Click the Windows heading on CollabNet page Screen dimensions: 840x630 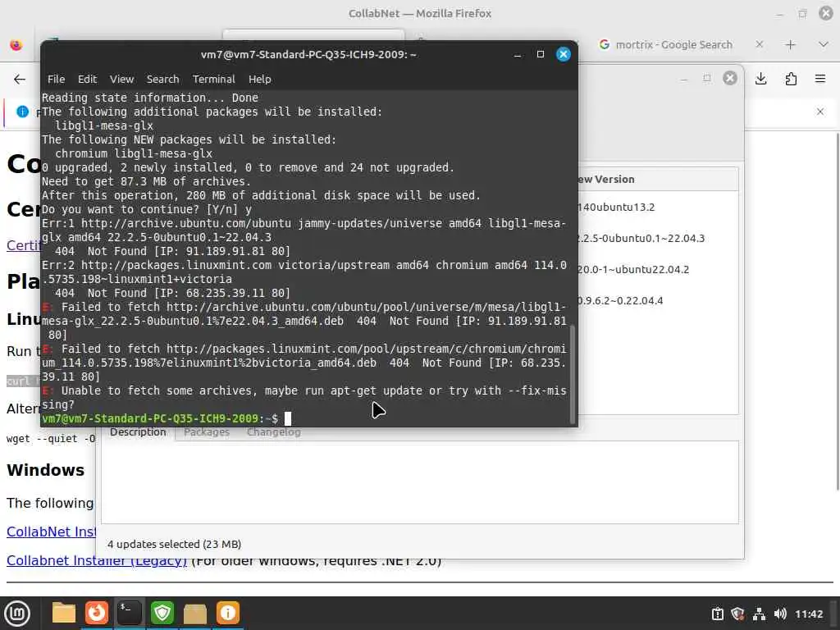tap(46, 470)
